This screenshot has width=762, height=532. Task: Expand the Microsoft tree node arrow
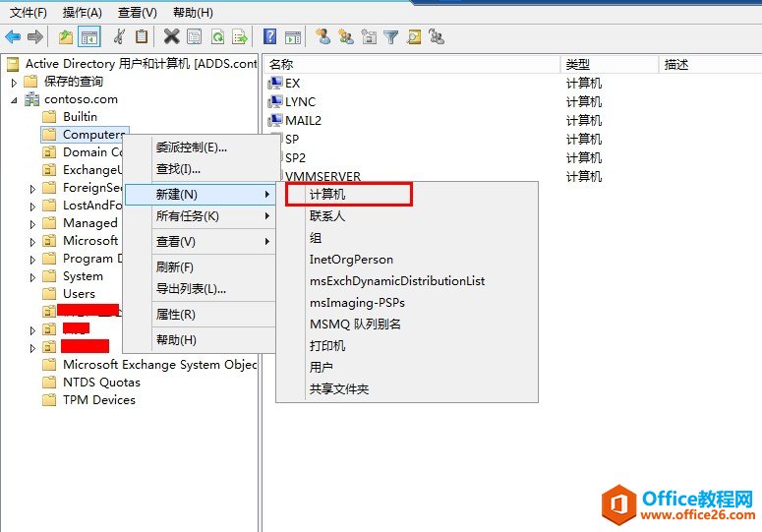click(x=32, y=242)
